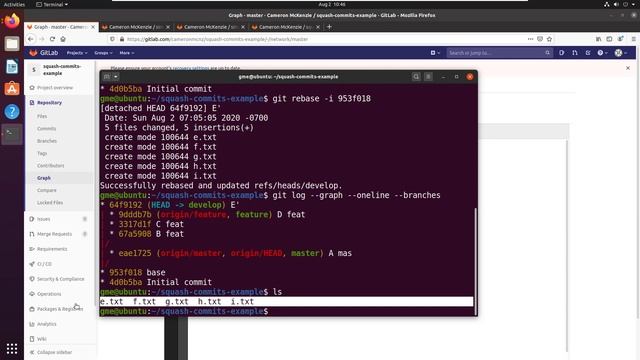
Task: Close the 'Graph · master' Firefox tab
Action: [x=93, y=27]
